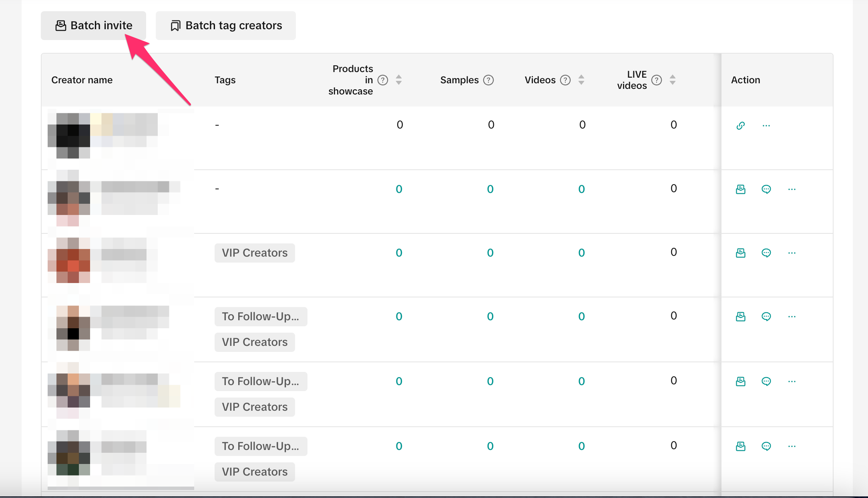
Task: Click the question mark next to Videos
Action: click(x=565, y=80)
